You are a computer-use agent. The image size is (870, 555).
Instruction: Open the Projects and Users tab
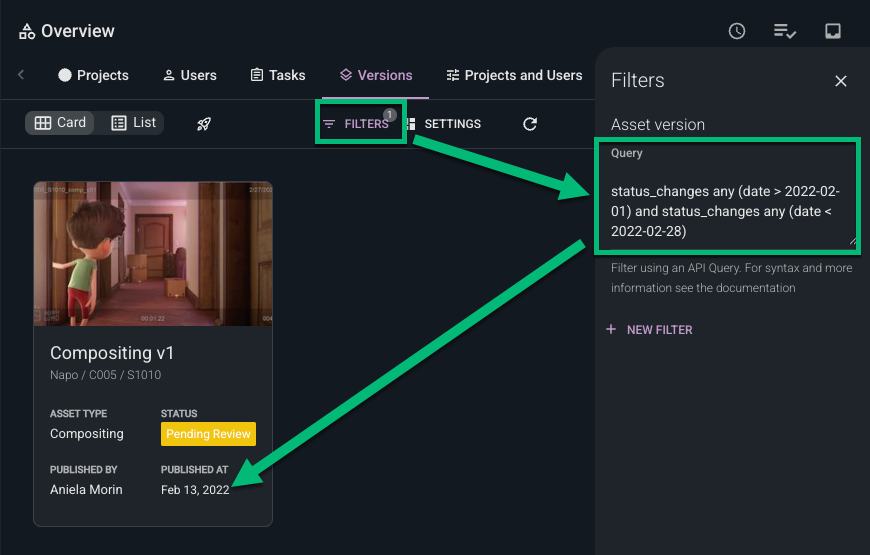(x=514, y=75)
